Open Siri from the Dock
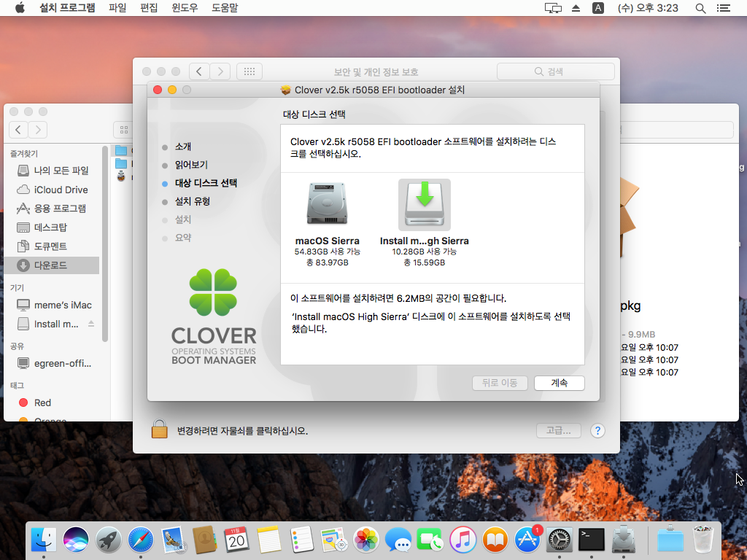 (x=76, y=540)
